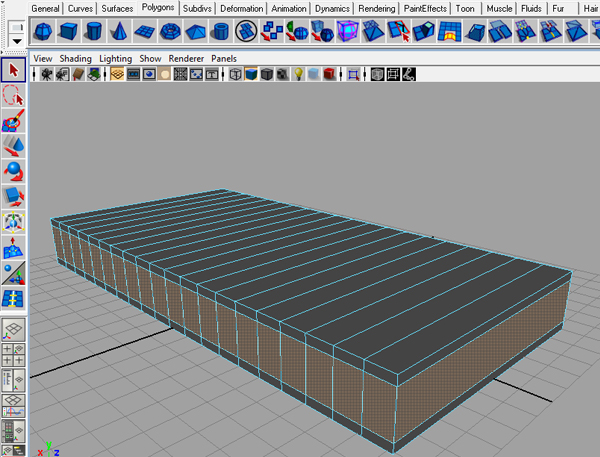The height and width of the screenshot is (457, 600).
Task: Create a polygon cone from shelf
Action: [x=120, y=31]
